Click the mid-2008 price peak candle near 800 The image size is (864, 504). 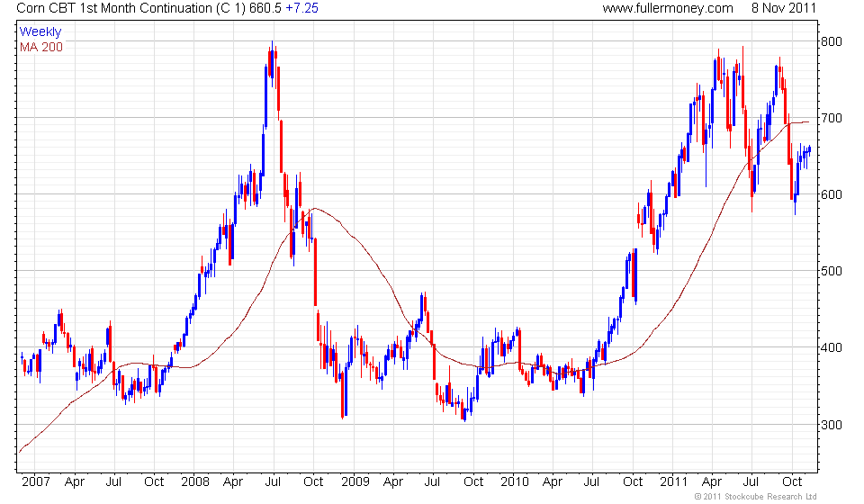pyautogui.click(x=272, y=63)
